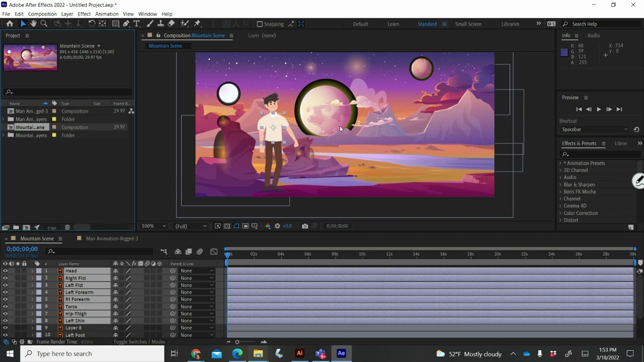Expand the Blur & Sharpen effects category

click(x=560, y=185)
